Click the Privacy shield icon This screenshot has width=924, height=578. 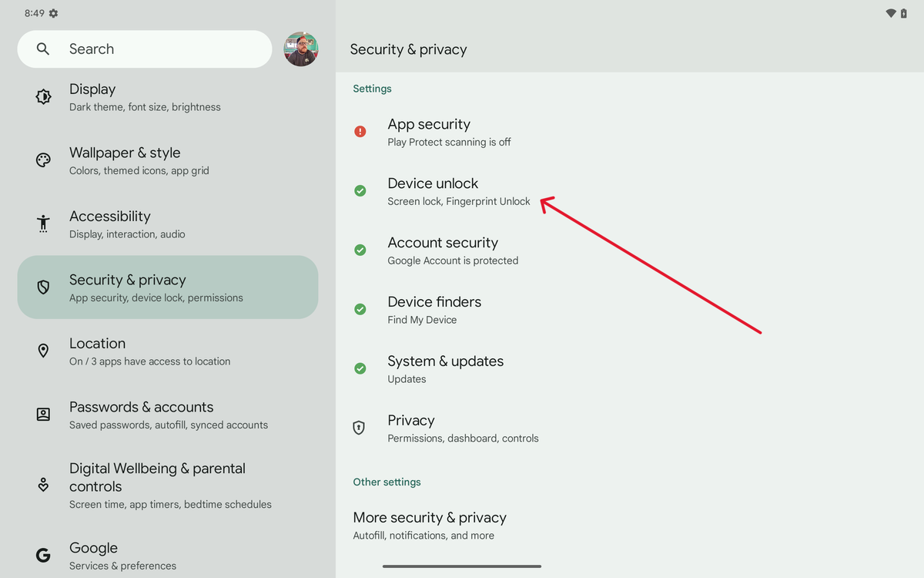[359, 428]
